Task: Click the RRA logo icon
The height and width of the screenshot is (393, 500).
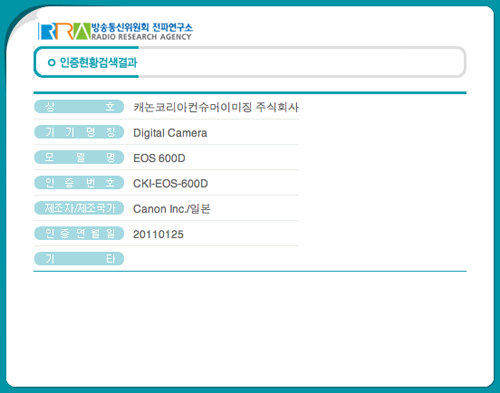Action: tap(64, 31)
